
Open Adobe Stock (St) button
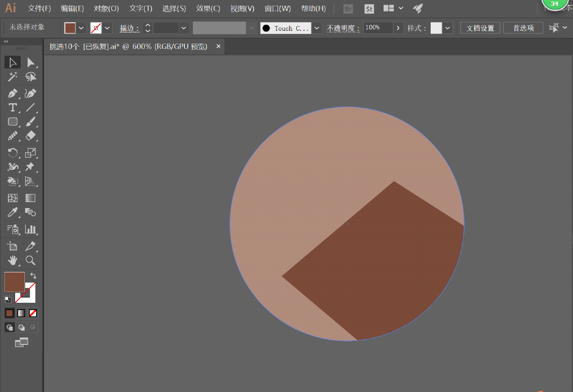(x=369, y=9)
